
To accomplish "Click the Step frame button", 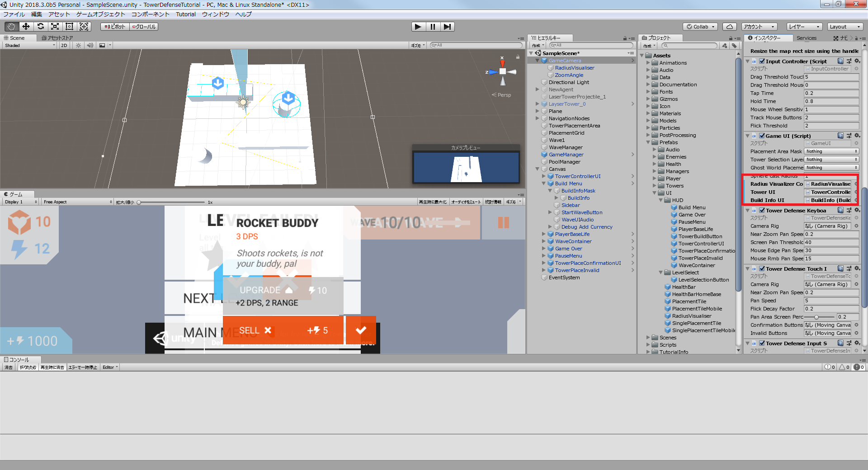I will [x=447, y=27].
